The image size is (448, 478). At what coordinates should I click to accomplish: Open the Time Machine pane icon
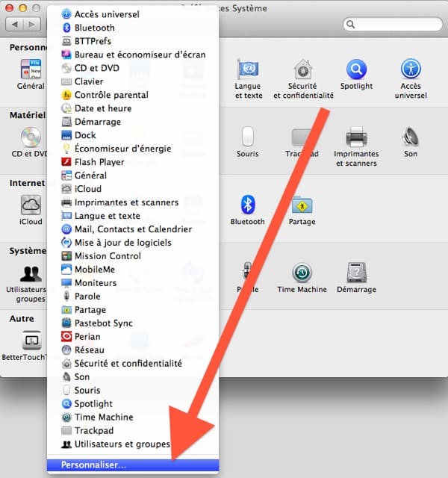tap(302, 273)
